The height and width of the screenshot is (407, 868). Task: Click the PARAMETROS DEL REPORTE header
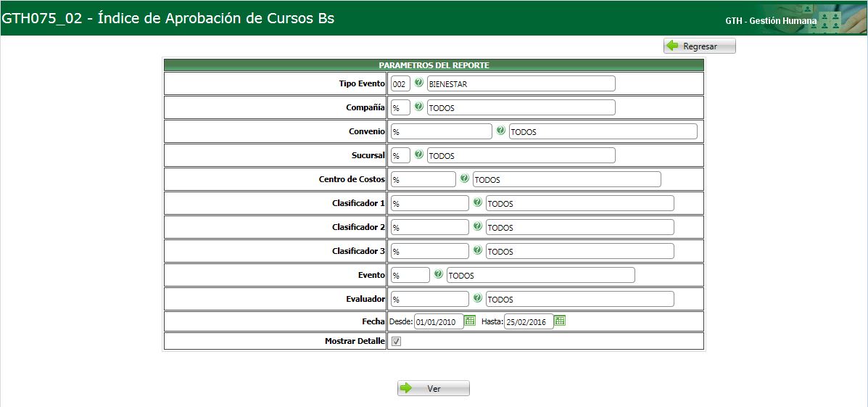coord(434,65)
